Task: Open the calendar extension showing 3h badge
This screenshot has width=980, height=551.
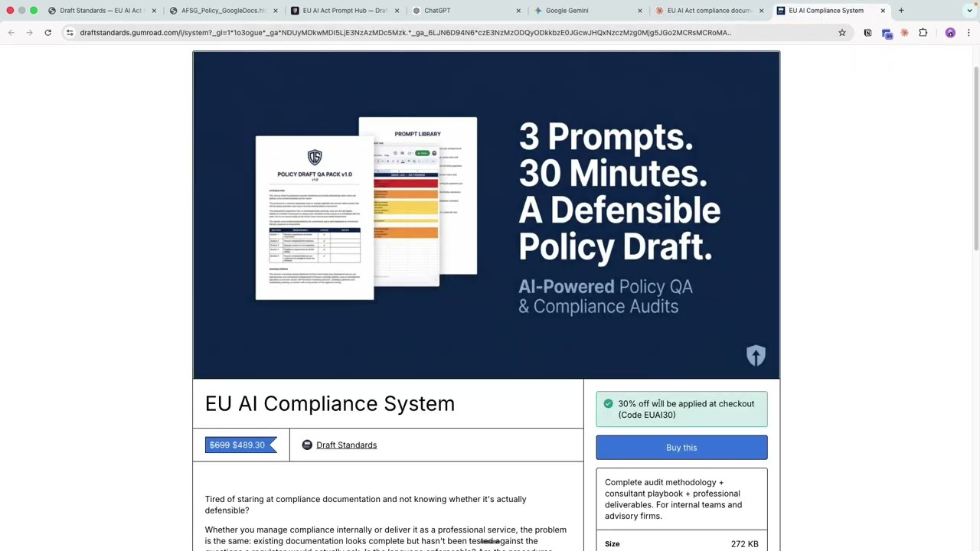Action: [x=887, y=33]
